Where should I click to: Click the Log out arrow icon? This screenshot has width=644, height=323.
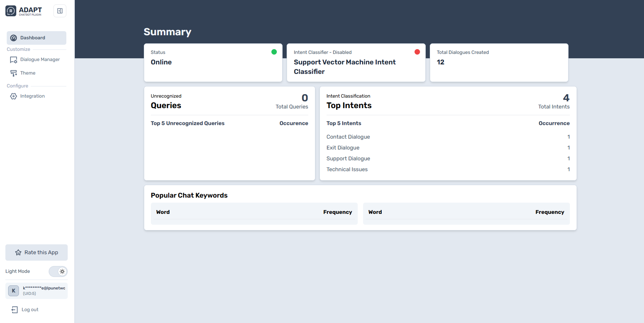15,310
